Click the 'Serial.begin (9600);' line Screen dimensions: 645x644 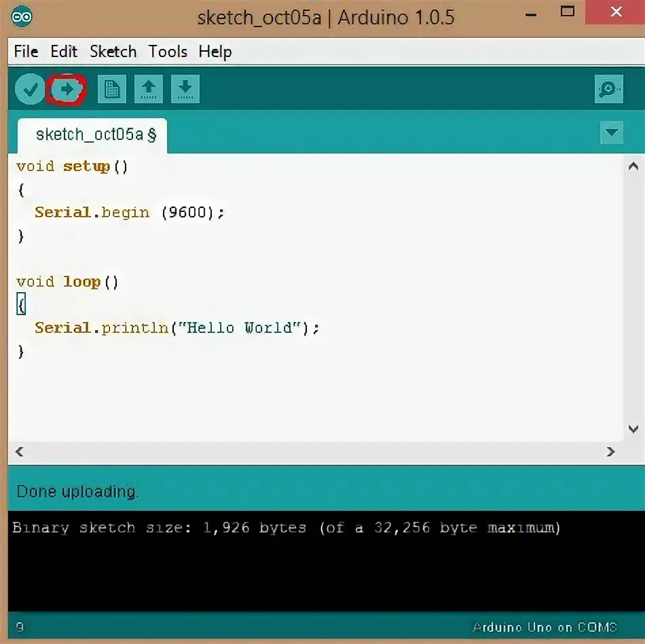[x=130, y=213]
